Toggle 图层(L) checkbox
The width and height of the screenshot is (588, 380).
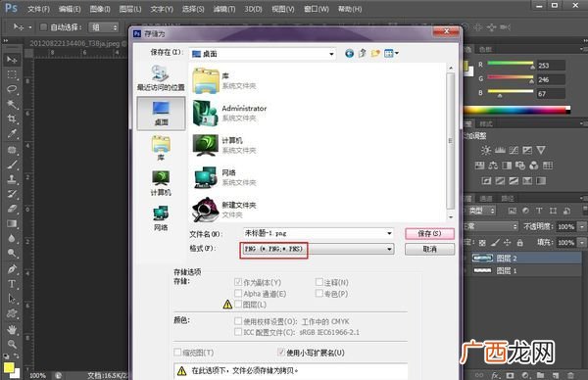click(x=238, y=304)
